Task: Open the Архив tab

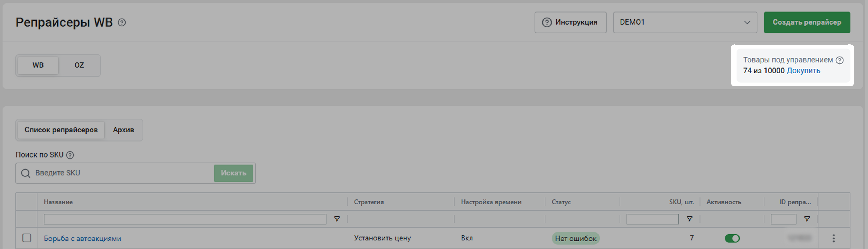Action: [123, 130]
